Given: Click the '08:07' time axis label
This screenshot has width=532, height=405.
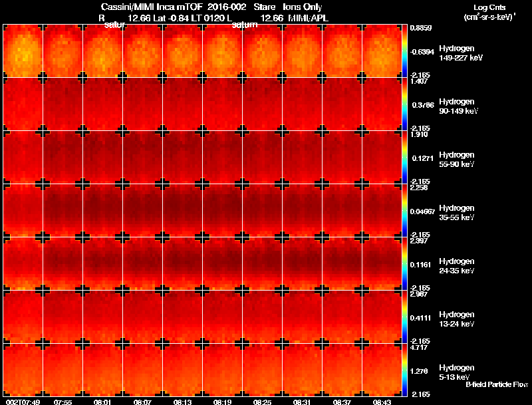Looking at the screenshot, I should [x=142, y=402].
